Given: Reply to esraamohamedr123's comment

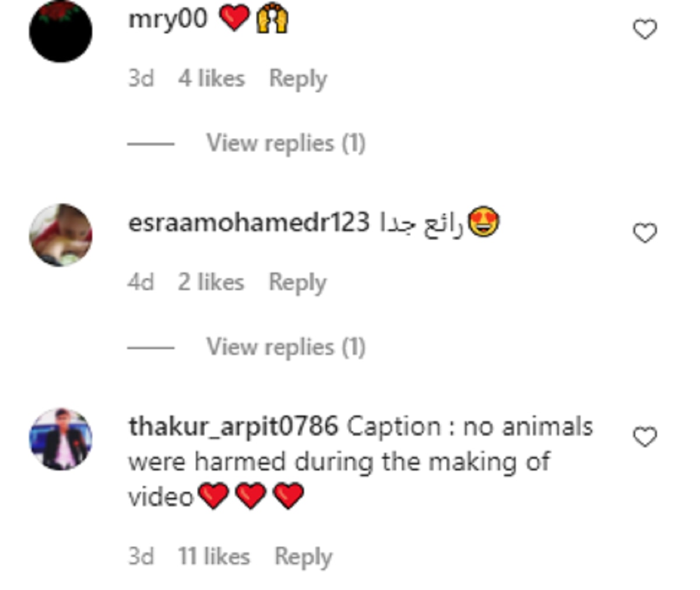Looking at the screenshot, I should (x=297, y=282).
